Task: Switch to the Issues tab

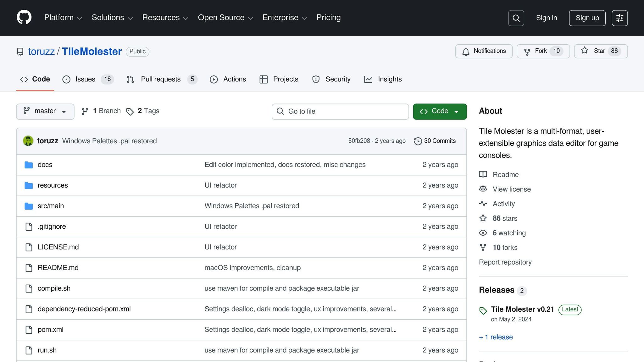Action: click(85, 79)
